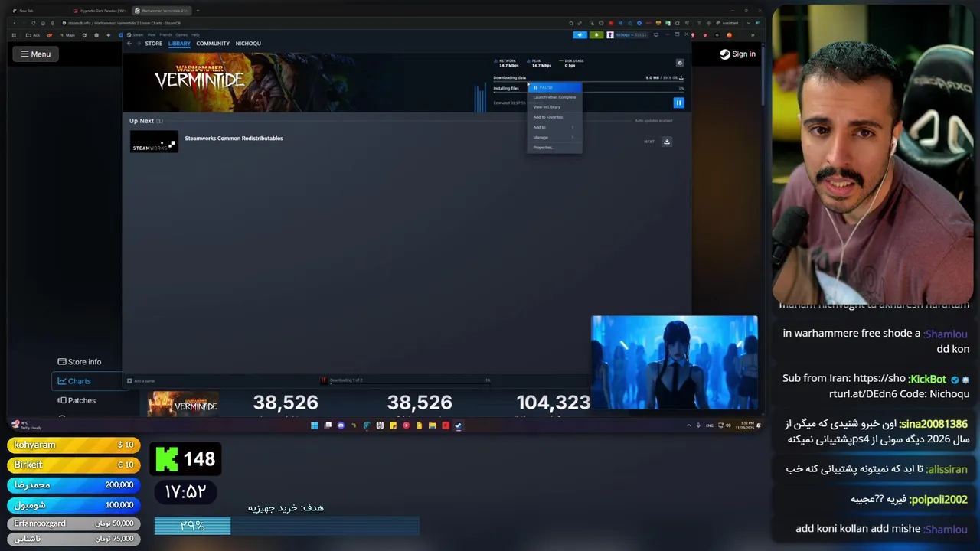Open Properties from the context menu
Image resolution: width=980 pixels, height=551 pixels.
point(554,147)
